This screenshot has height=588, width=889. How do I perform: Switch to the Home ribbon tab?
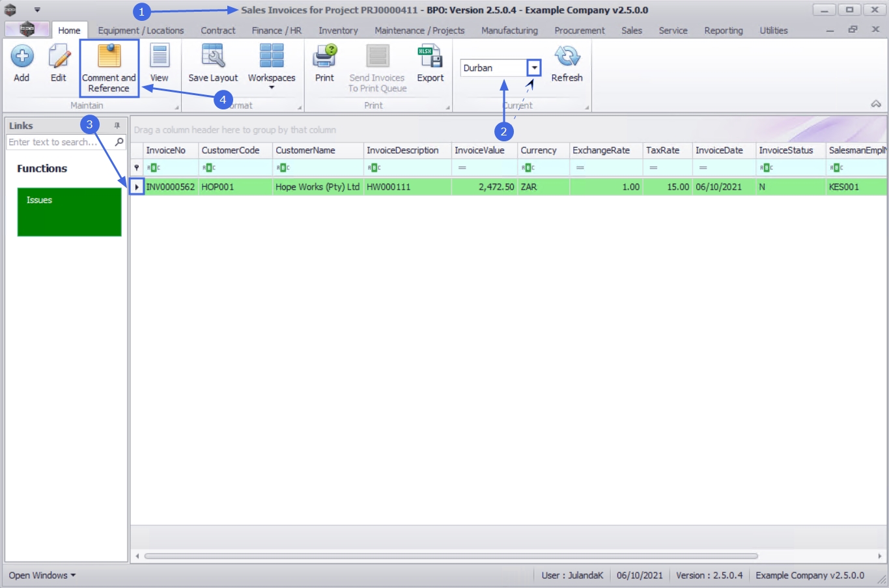69,31
